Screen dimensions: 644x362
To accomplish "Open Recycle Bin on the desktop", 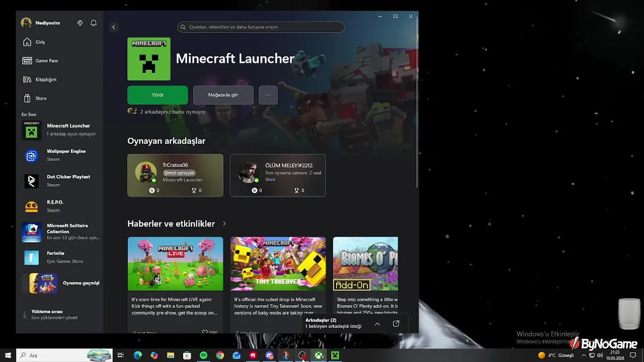I will pos(629,314).
